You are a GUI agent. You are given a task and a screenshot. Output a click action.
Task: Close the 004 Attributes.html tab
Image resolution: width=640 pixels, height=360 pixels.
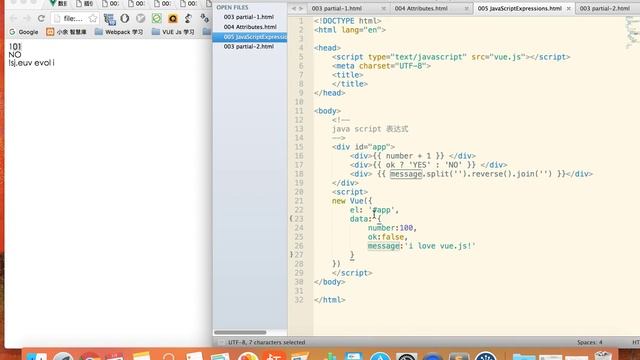click(x=467, y=9)
